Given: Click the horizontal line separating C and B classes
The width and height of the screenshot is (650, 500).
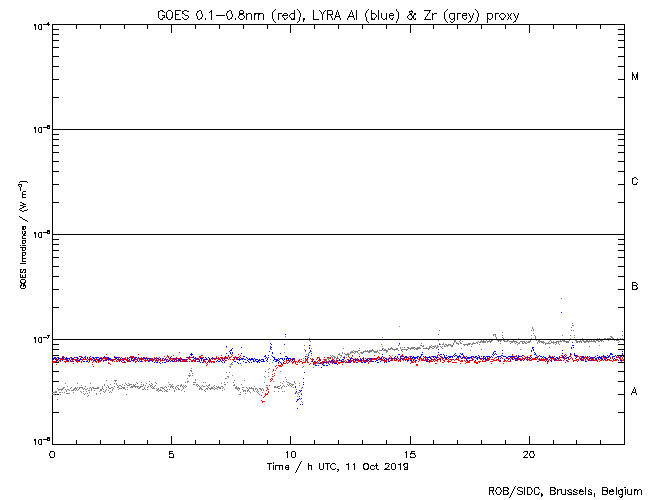Looking at the screenshot, I should tap(337, 234).
